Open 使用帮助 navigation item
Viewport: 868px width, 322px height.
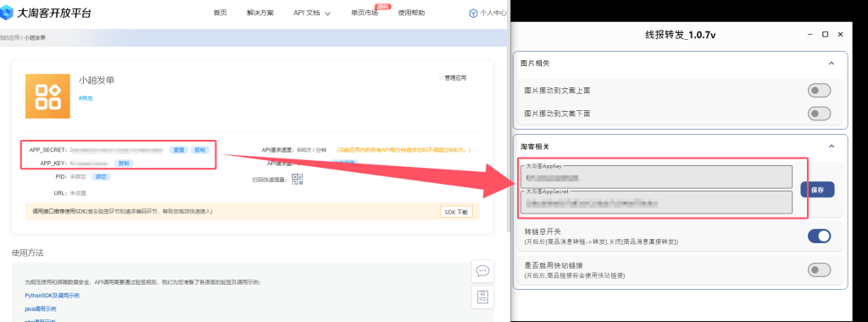tap(411, 14)
